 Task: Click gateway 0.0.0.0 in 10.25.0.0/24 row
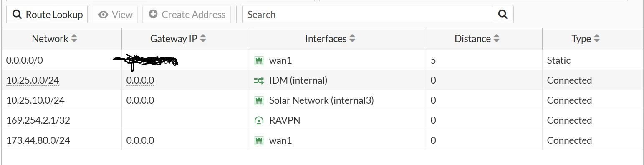click(x=140, y=80)
